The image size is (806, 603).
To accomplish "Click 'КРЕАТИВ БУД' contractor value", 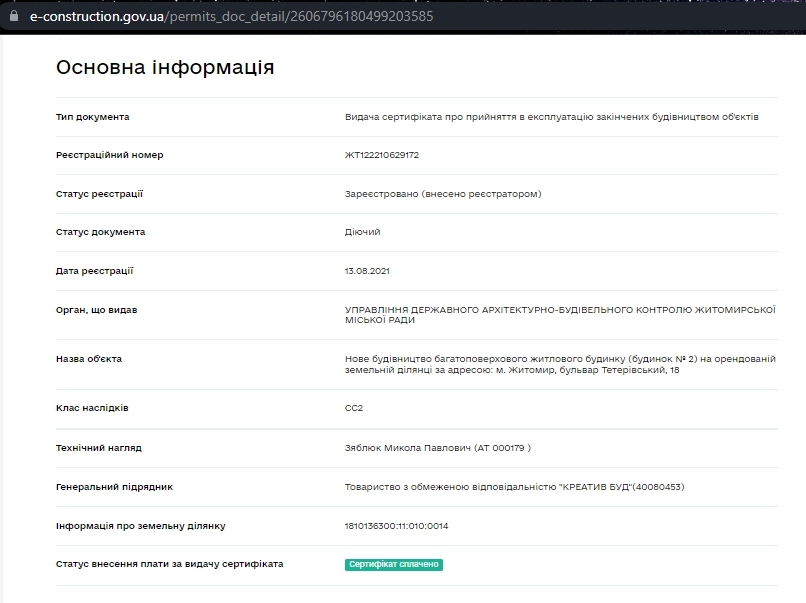I will [x=515, y=487].
